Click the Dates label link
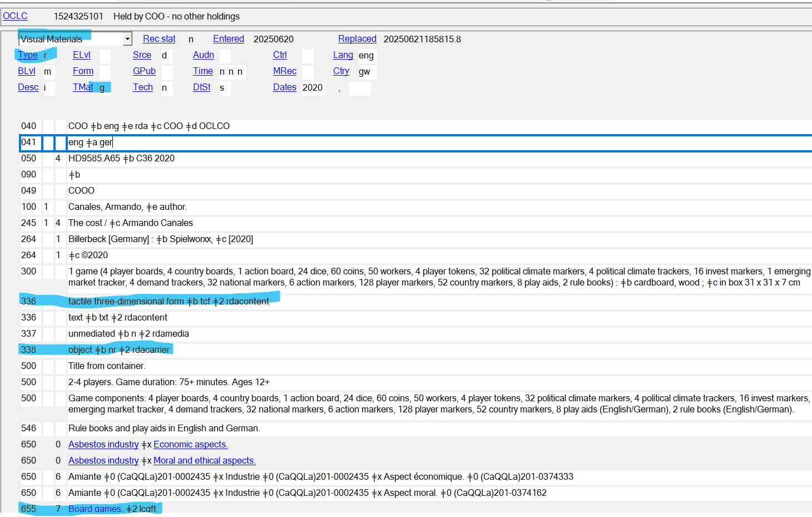 [x=285, y=87]
